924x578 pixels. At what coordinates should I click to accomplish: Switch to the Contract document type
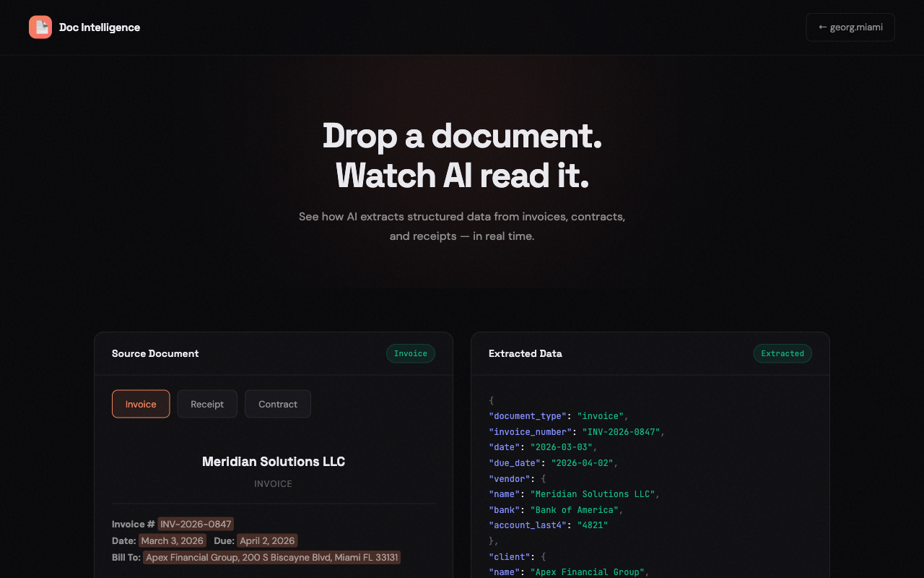point(277,404)
